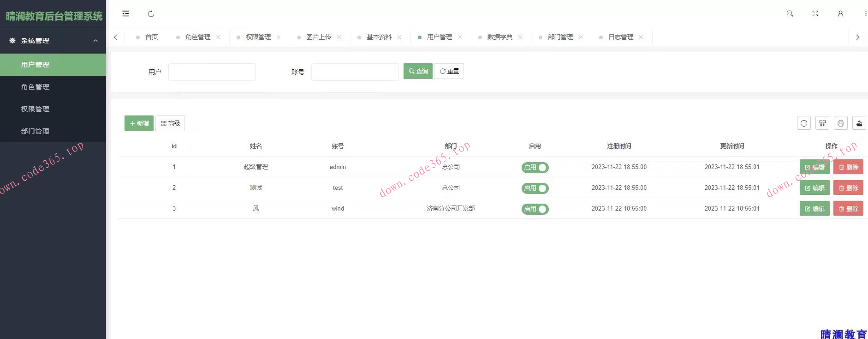Select 用户管理 in the sidebar
Image resolution: width=868 pixels, height=339 pixels.
(x=53, y=65)
